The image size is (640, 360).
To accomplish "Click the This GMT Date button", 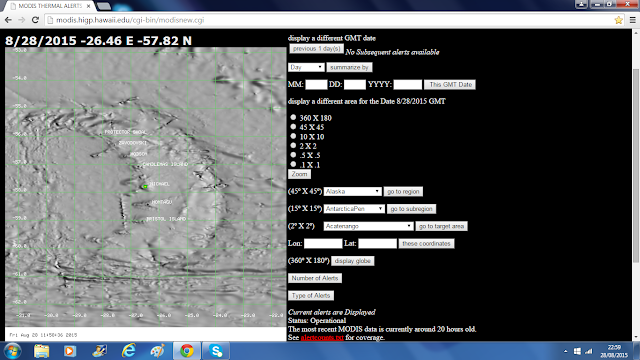I will [x=450, y=84].
